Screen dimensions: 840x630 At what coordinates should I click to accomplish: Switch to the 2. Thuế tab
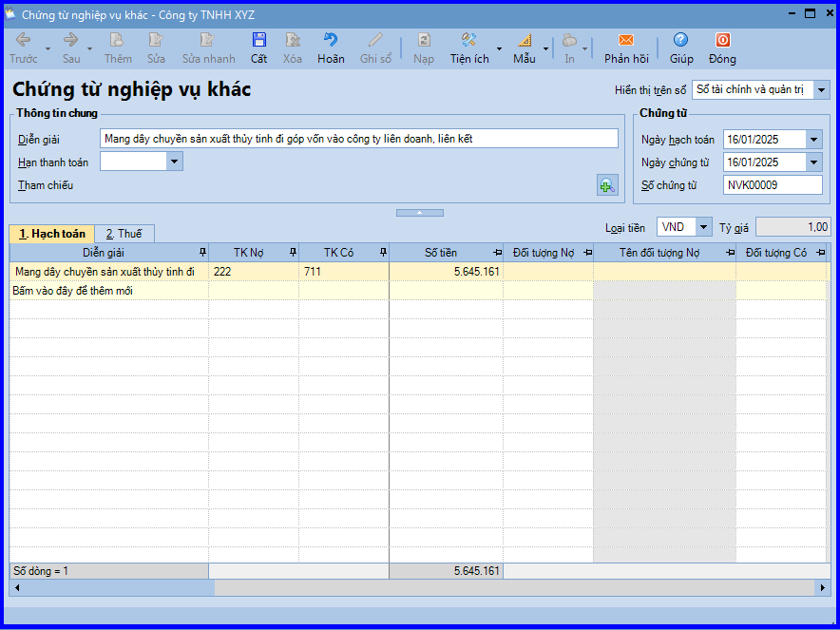[x=124, y=234]
